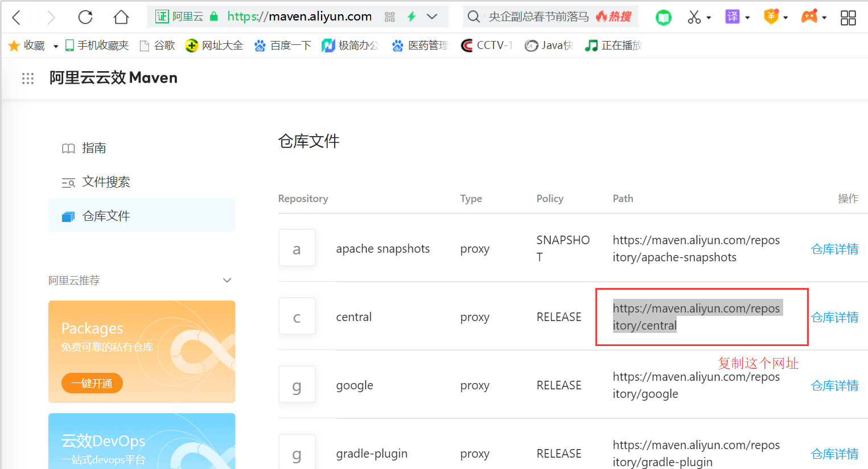
Task: Click the search magnifier icon
Action: click(x=474, y=17)
